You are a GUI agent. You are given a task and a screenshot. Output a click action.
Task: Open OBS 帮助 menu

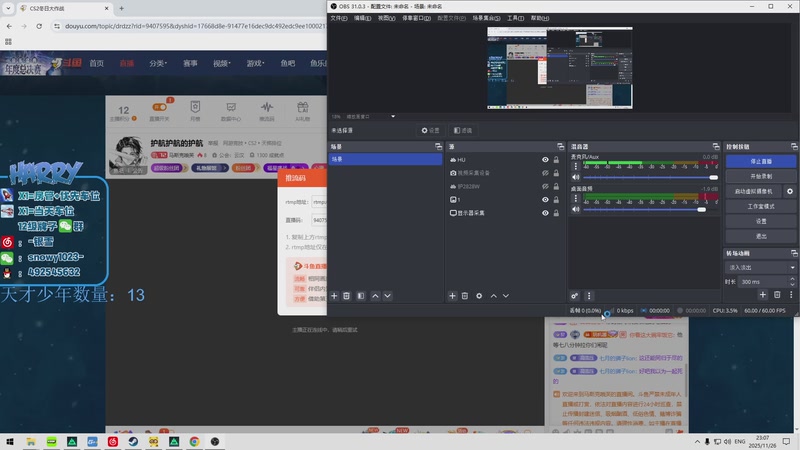point(540,18)
